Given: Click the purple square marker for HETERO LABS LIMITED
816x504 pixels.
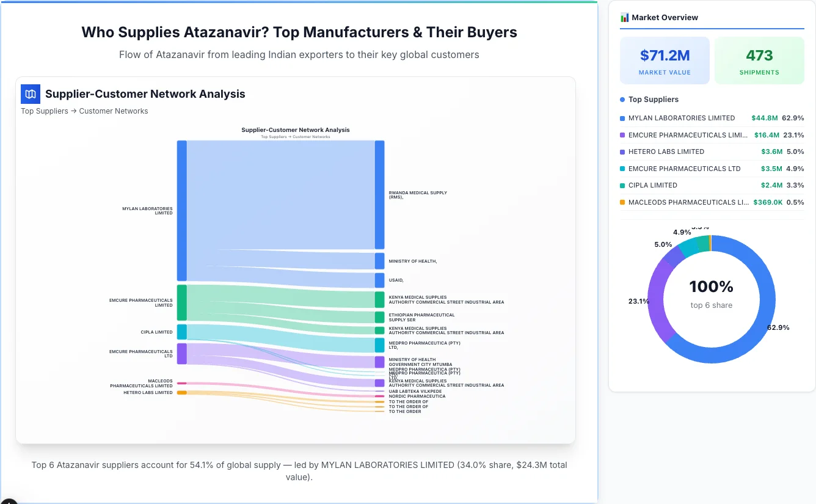Looking at the screenshot, I should [624, 152].
